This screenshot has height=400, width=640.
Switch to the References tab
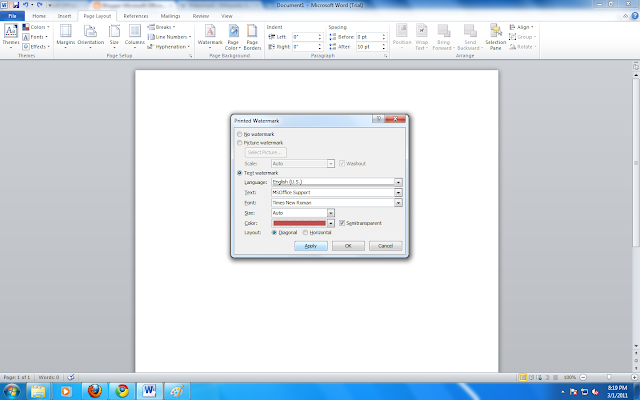tap(136, 16)
